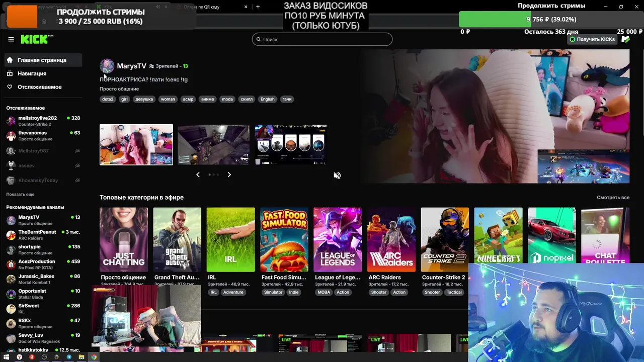644x362 pixels.
Task: Open the Windows Start menu
Action: pos(7,357)
